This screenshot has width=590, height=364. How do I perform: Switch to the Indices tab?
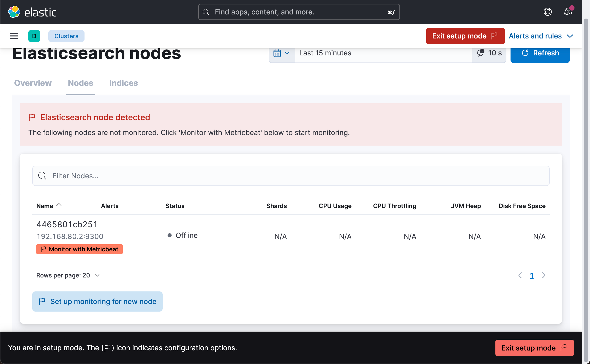tap(123, 83)
